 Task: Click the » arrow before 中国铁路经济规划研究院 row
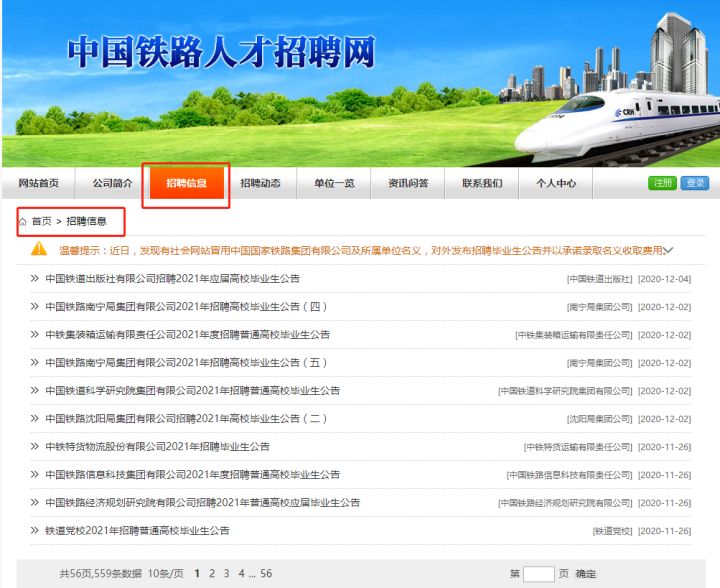click(x=34, y=502)
